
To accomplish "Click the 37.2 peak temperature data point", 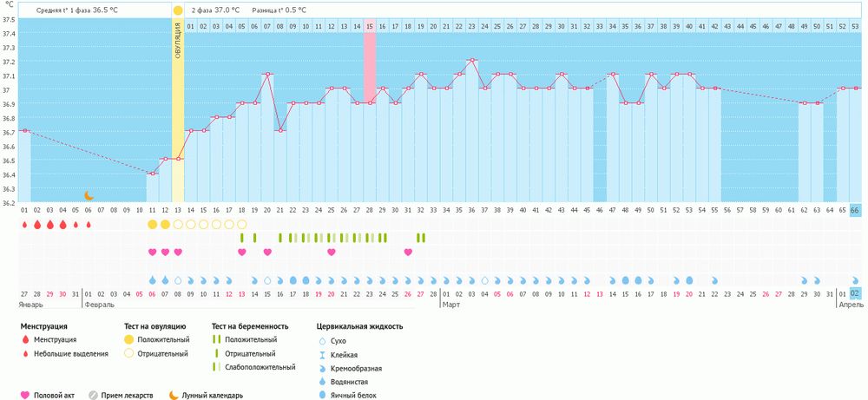I will click(x=471, y=61).
